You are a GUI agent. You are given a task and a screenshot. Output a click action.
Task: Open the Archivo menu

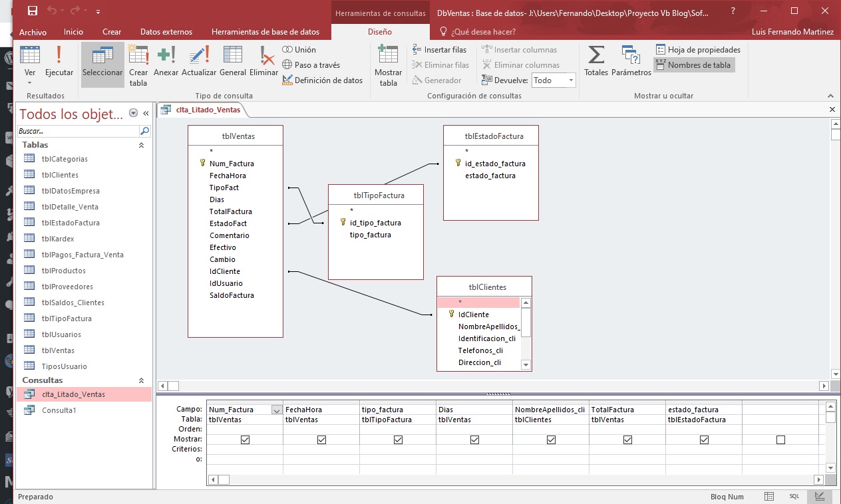(33, 32)
